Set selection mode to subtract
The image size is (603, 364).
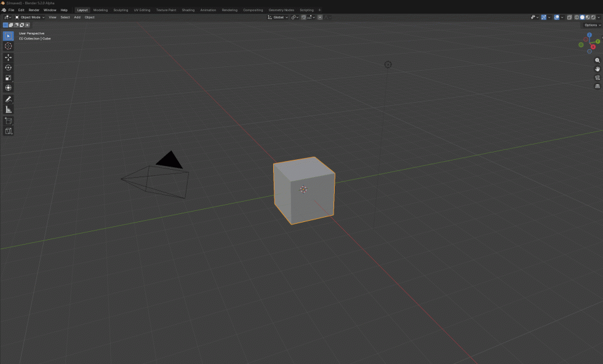pyautogui.click(x=16, y=25)
